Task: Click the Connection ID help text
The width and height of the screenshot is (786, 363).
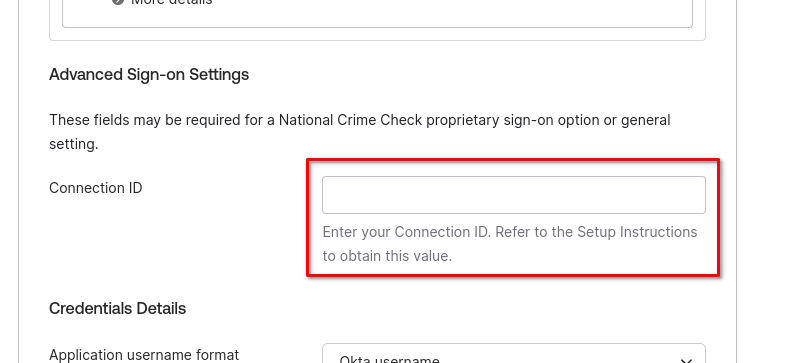Action: coord(510,244)
